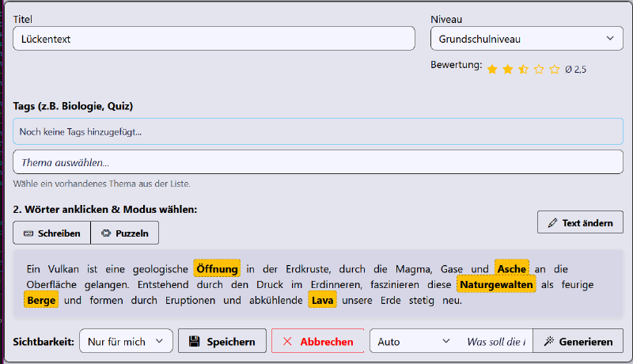Click the word abkühlende in the text
Screen dimensions: 633x364
pyautogui.click(x=275, y=300)
